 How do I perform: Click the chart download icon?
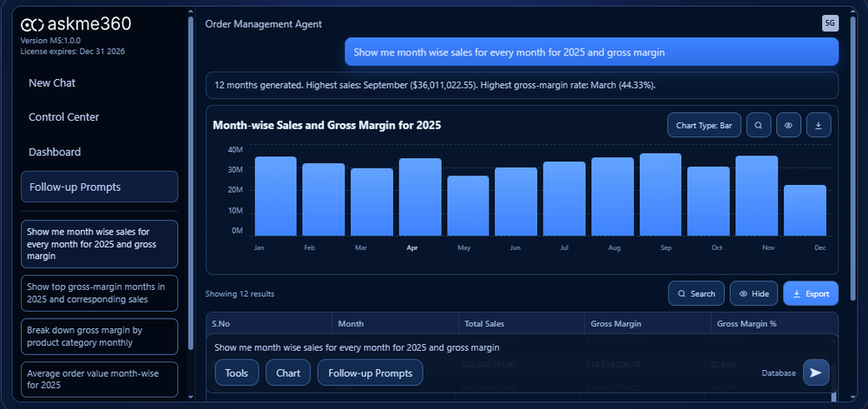pyautogui.click(x=819, y=125)
